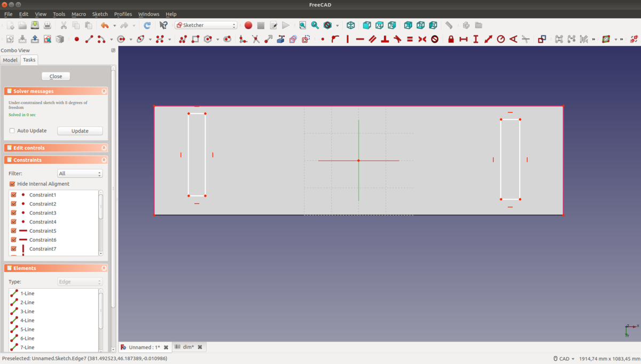Select the Create Rectangle tool
641x364 pixels.
coord(196,39)
